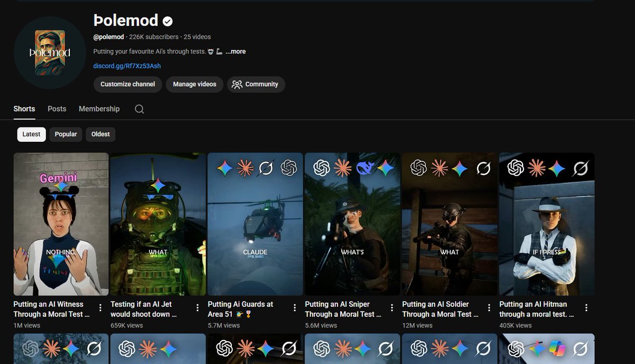Screen dimensions: 635x364
Task: Open the discord.gg/Rf7Xz53Ash link
Action: coord(127,66)
